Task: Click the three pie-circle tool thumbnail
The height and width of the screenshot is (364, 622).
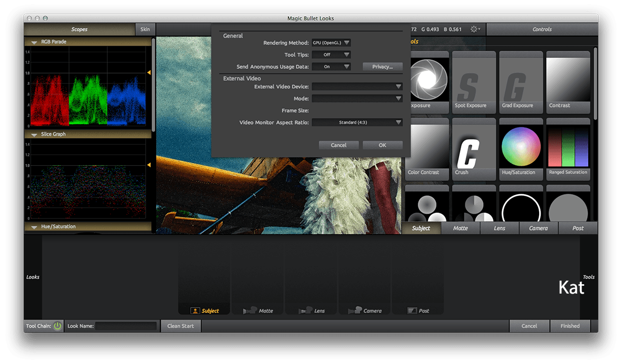Action: 475,203
